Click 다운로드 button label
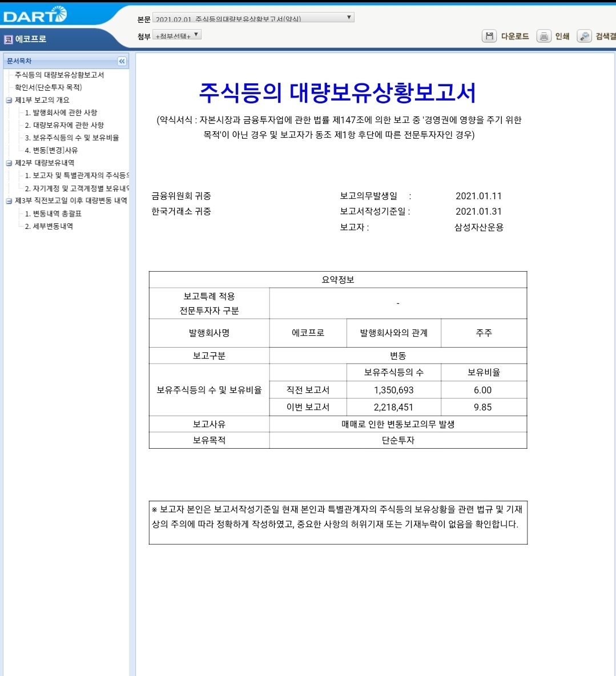616x676 pixels. pyautogui.click(x=515, y=36)
